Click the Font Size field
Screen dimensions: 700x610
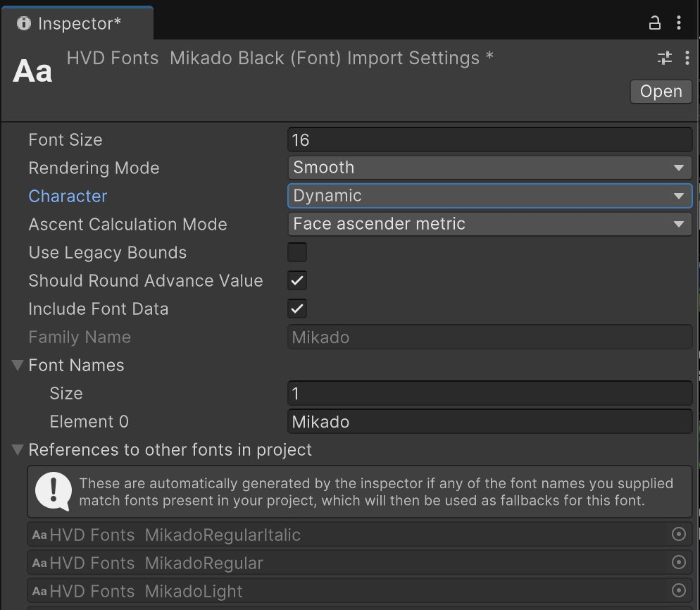tap(489, 139)
